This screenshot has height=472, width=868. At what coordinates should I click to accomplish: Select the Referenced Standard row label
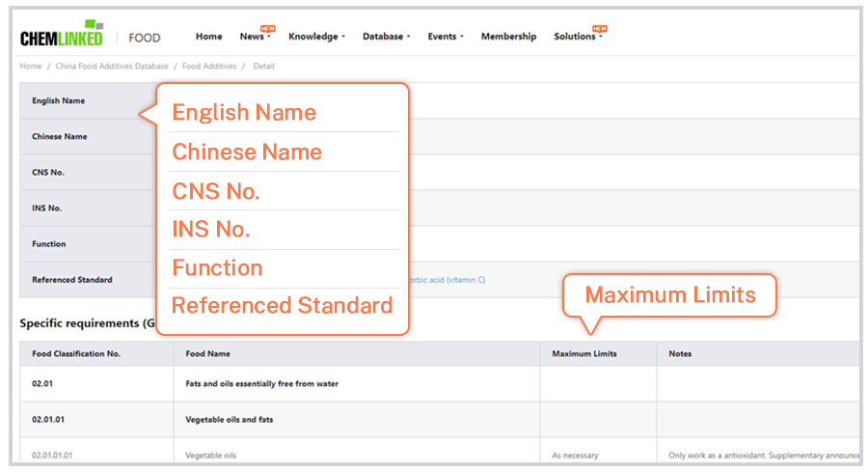point(72,280)
